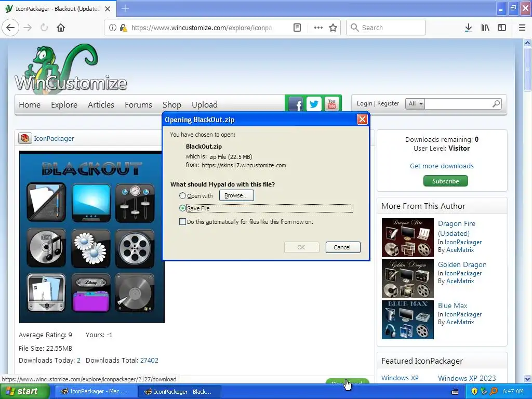Open page actions three-dot menu
This screenshot has width=532, height=399.
(x=318, y=28)
